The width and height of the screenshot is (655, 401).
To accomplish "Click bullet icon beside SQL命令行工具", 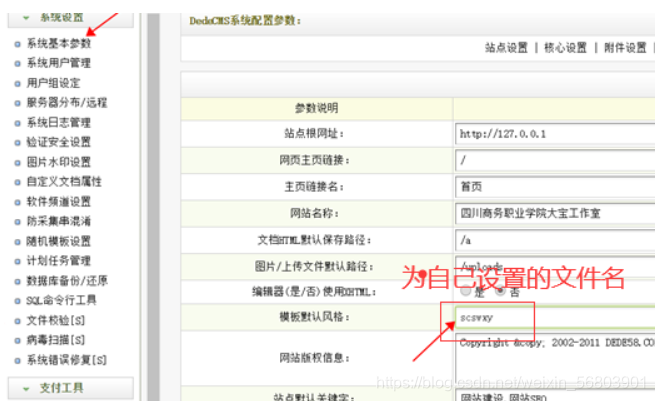I will [x=18, y=301].
